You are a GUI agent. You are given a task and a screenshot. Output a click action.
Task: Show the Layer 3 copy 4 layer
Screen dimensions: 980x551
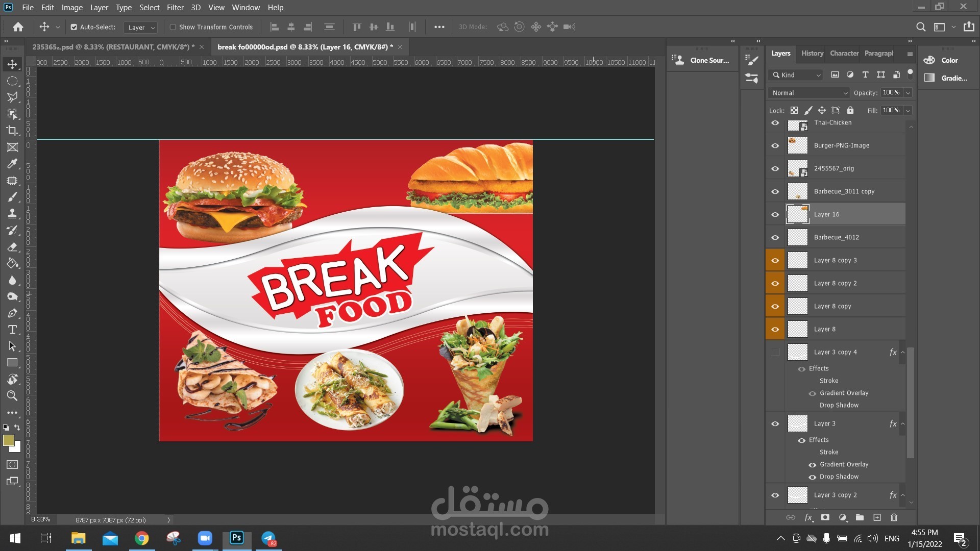775,352
